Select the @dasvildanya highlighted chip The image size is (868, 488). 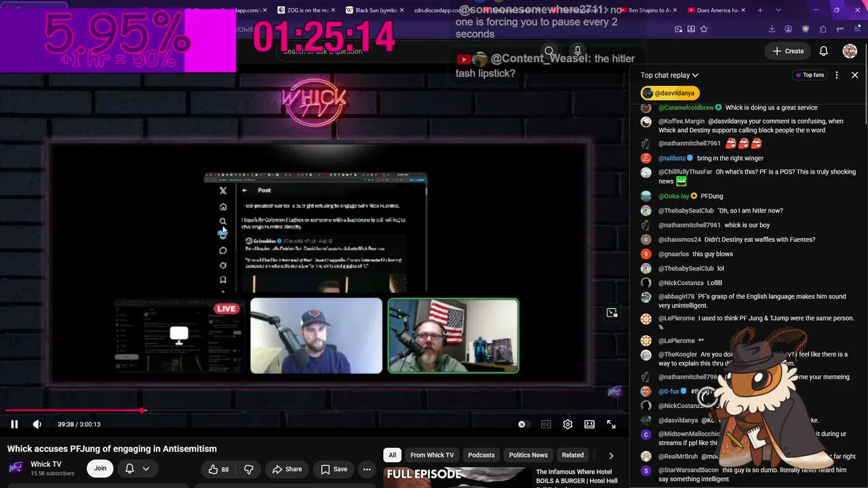click(669, 93)
